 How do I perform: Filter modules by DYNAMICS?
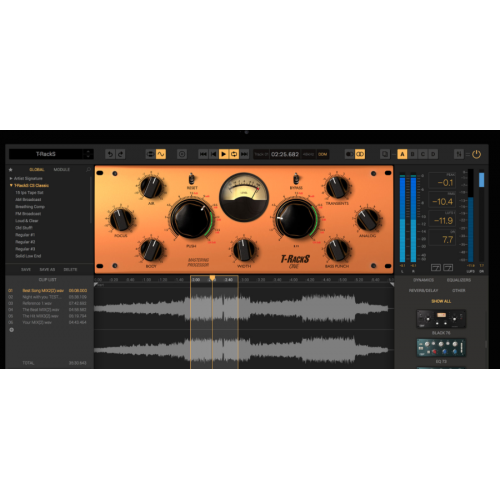(423, 280)
